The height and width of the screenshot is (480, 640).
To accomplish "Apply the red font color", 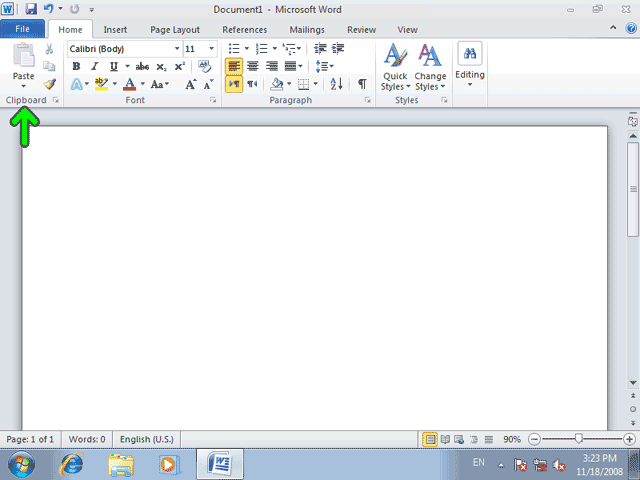I will pyautogui.click(x=129, y=84).
